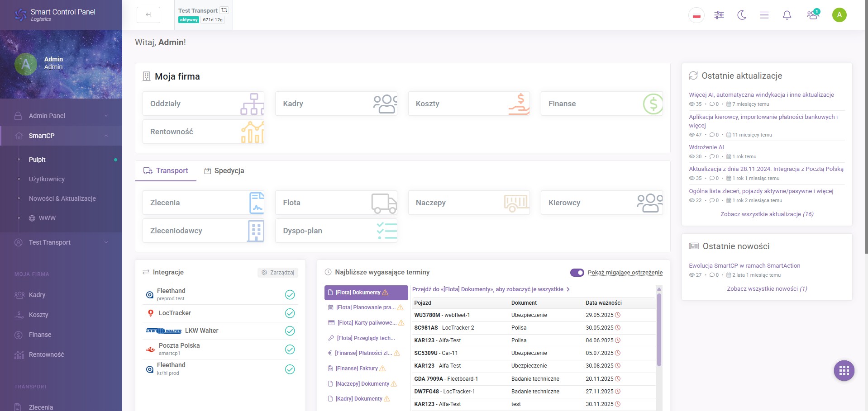868x411 pixels.
Task: Collapse SmartCP sidebar section
Action: (x=61, y=136)
